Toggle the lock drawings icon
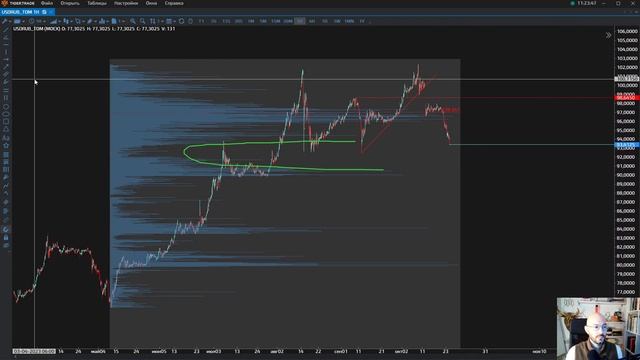This screenshot has width=640, height=360. pyautogui.click(x=6, y=237)
